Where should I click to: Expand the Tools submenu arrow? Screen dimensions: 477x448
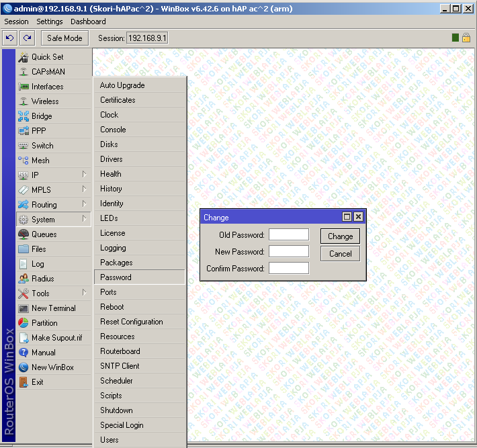click(x=85, y=293)
